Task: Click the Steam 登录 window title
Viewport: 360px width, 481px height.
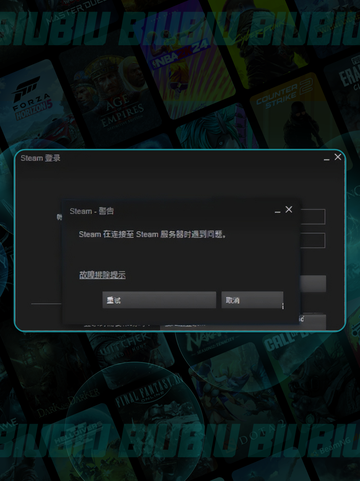Action: pos(40,158)
